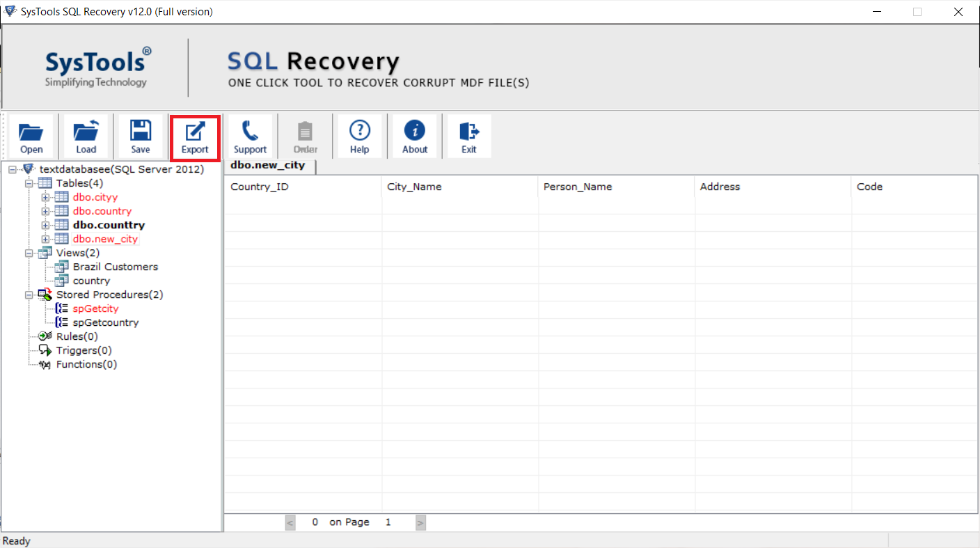The width and height of the screenshot is (980, 548).
Task: Open dbo.cityy table from tree
Action: tap(95, 197)
